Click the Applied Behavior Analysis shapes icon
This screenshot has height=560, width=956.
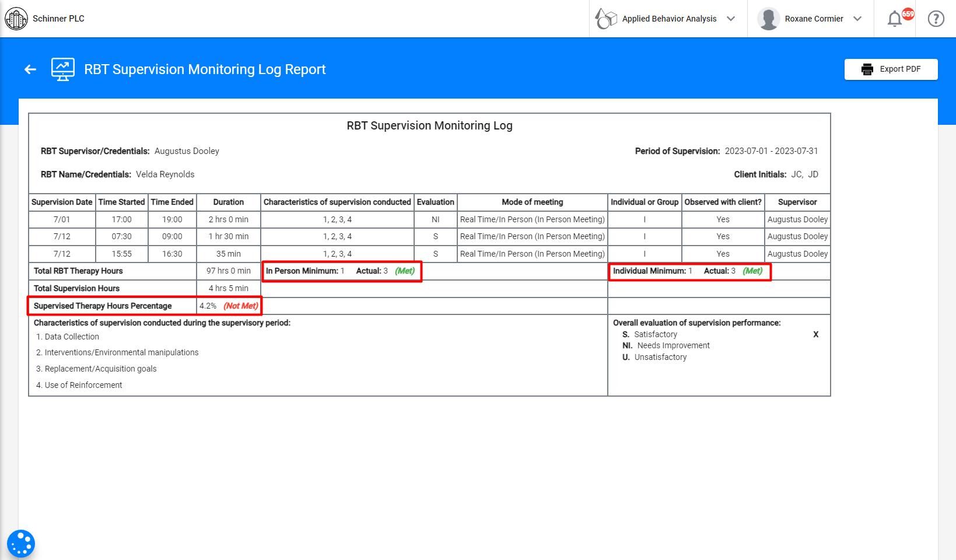tap(606, 19)
